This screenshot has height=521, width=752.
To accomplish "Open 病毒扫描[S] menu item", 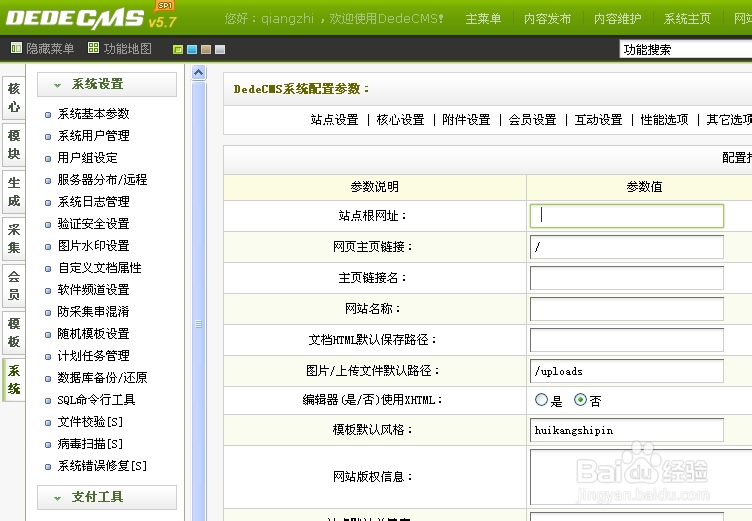I will point(90,445).
